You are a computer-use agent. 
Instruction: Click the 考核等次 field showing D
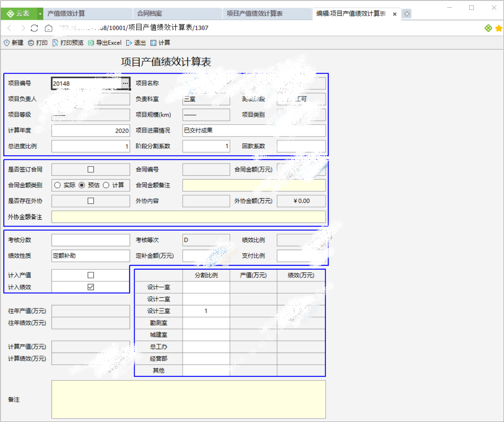coord(206,240)
